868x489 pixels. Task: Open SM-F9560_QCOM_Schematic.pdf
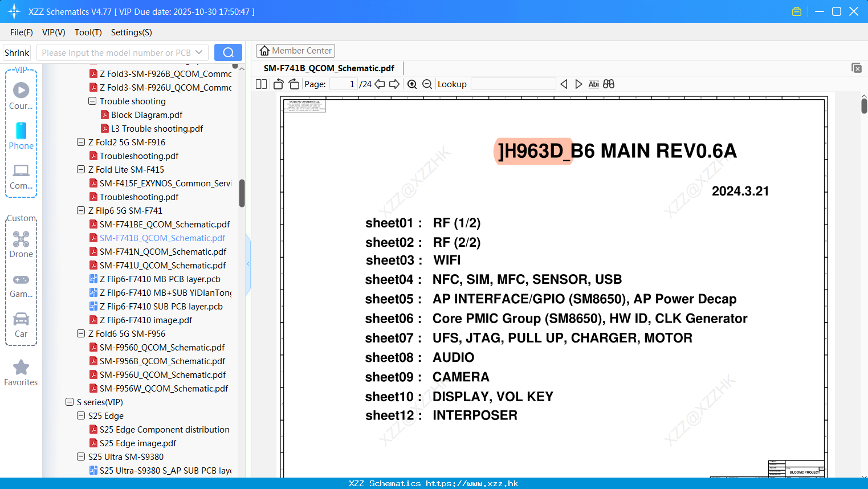click(157, 348)
